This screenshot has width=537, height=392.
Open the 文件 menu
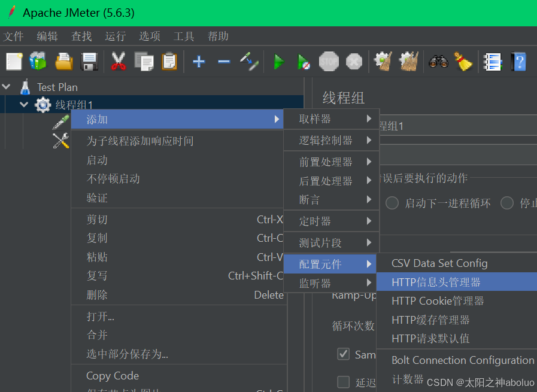click(13, 37)
